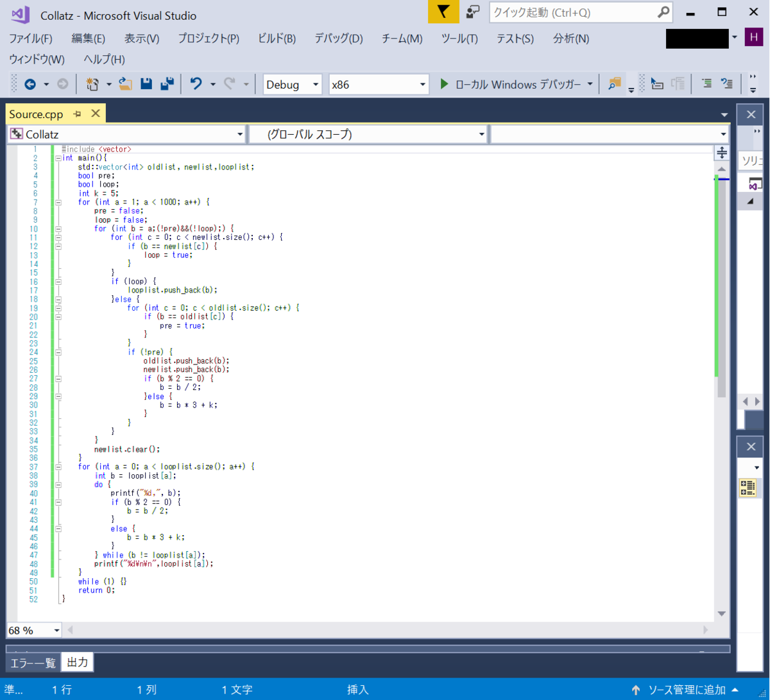Click the New Project toolbar icon
This screenshot has width=770, height=700.
pos(92,84)
